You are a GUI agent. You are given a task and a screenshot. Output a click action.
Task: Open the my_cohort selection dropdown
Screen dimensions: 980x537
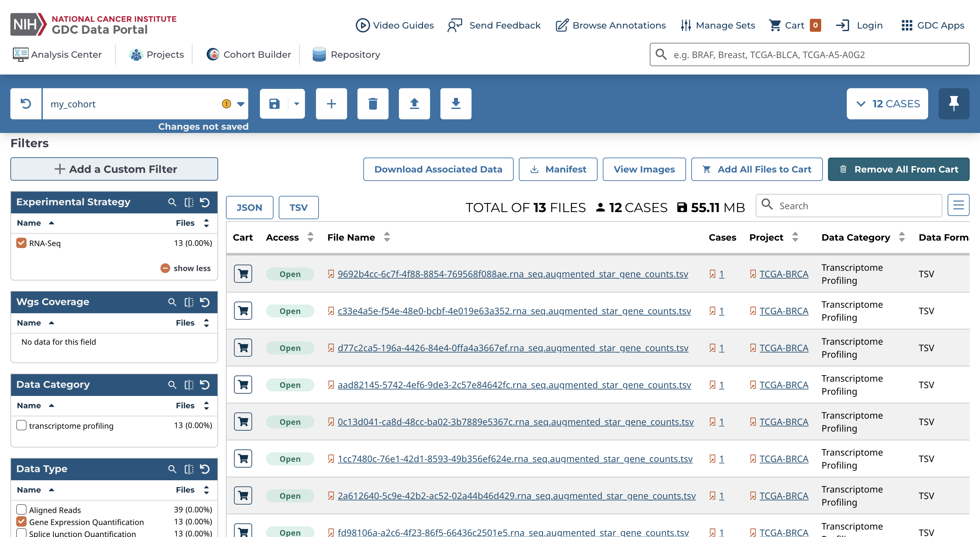(240, 104)
